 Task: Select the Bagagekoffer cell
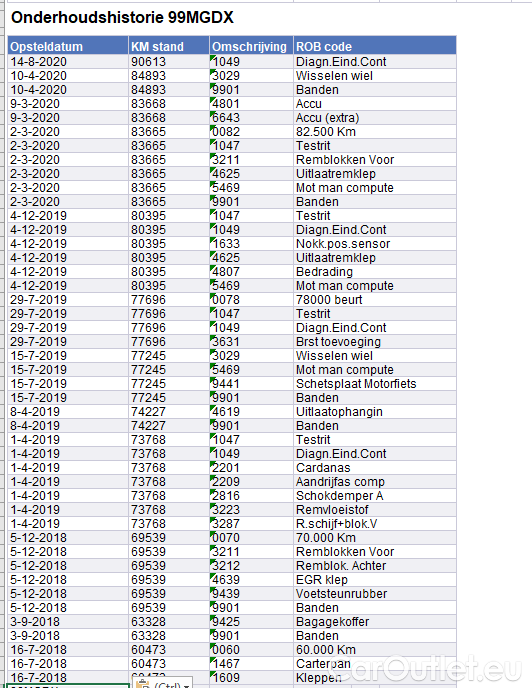[375, 622]
